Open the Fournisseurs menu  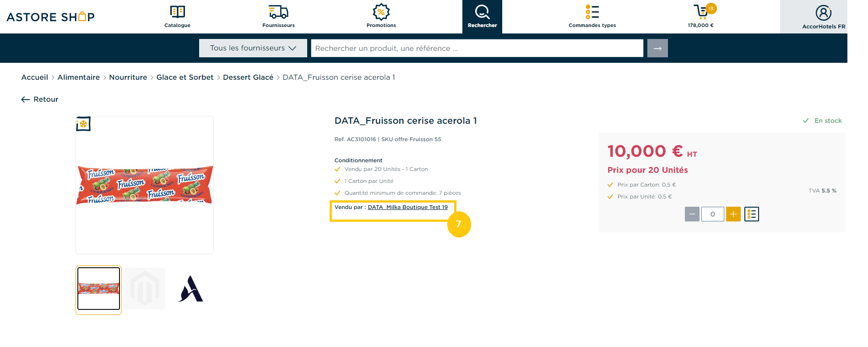tap(278, 17)
